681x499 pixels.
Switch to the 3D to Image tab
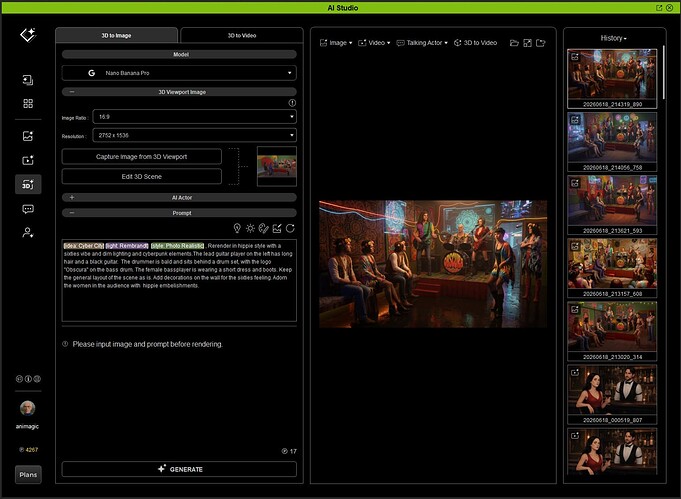116,36
